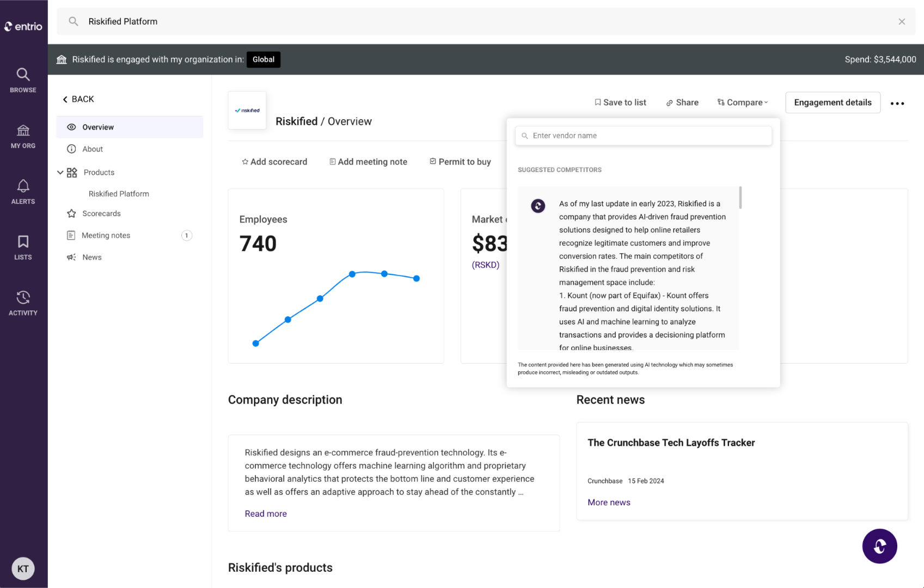This screenshot has width=924, height=588.
Task: Open Meeting notes in side navigation
Action: 106,235
